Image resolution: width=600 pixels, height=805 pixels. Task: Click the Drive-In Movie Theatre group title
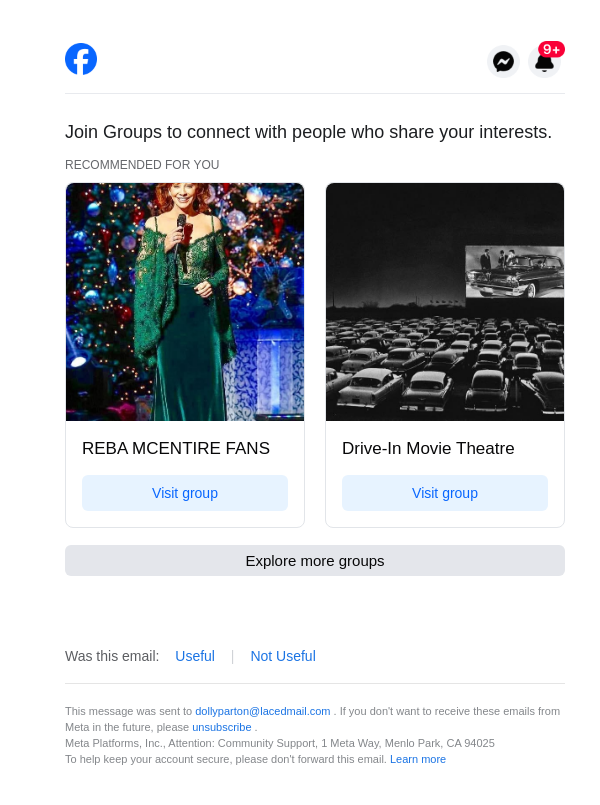[428, 449]
